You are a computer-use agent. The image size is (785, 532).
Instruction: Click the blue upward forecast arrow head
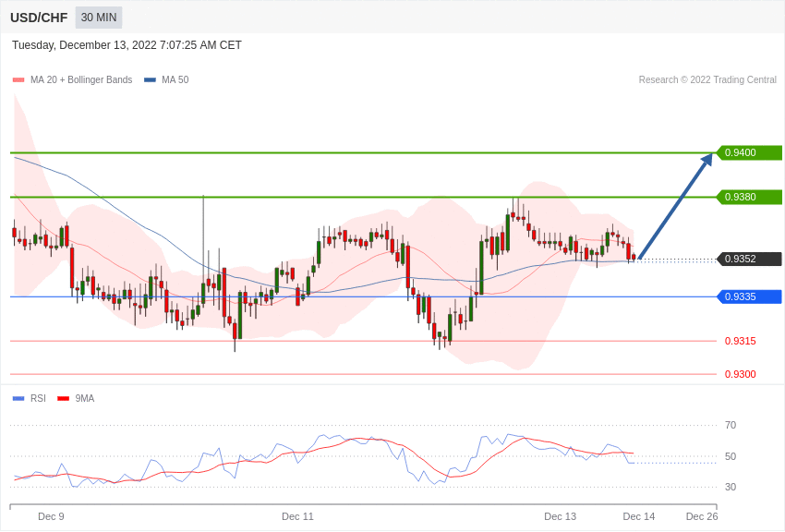(706, 160)
